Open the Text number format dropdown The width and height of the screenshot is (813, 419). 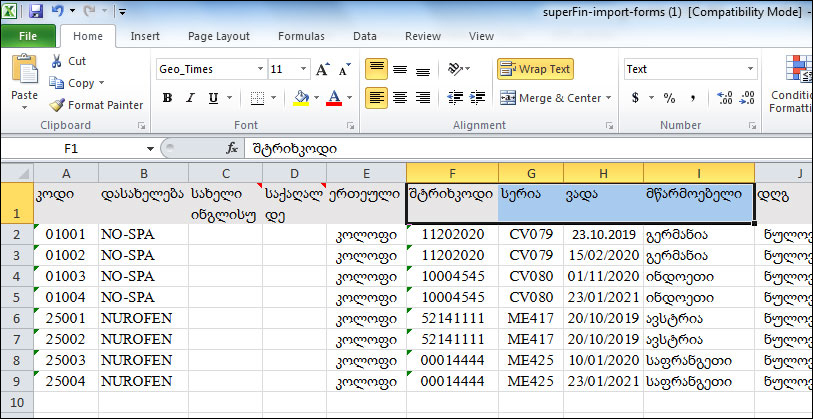point(750,69)
